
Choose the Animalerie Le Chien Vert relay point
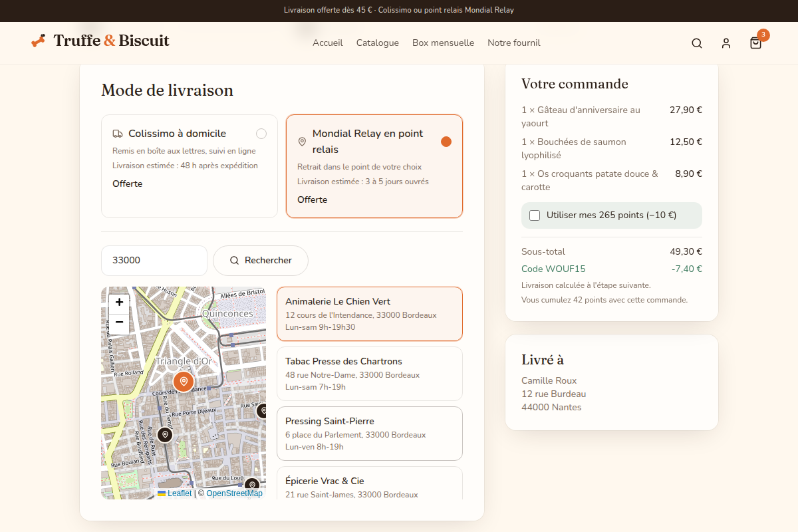coord(370,314)
